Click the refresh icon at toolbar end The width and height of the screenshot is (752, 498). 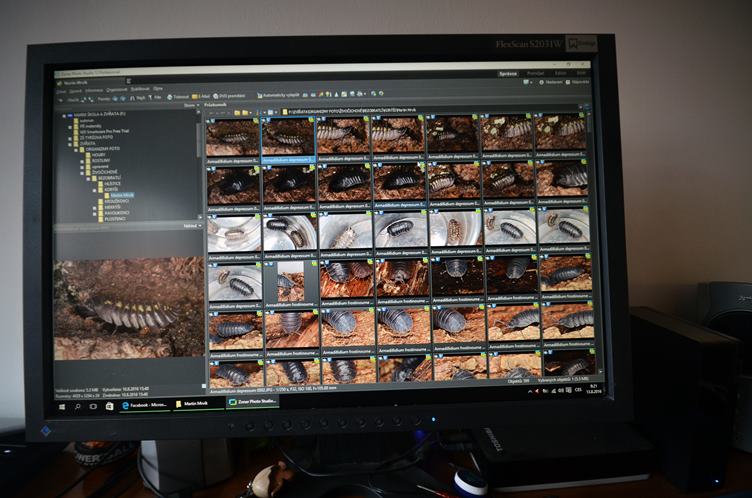click(x=381, y=93)
